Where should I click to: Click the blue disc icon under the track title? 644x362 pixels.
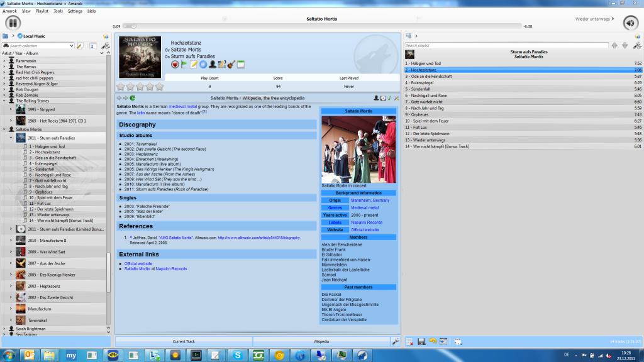[203, 65]
